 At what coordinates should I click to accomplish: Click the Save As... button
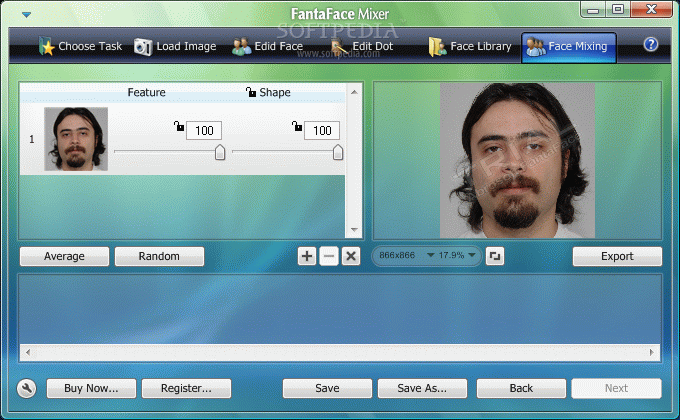coord(422,388)
